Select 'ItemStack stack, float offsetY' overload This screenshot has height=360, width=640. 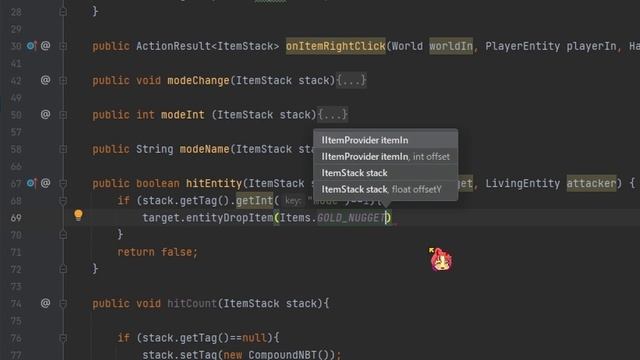385,189
